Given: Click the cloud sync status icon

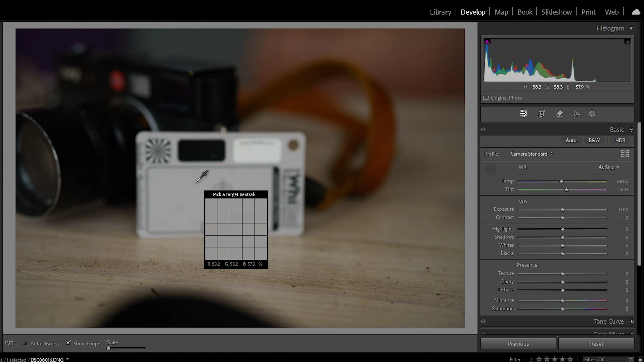Looking at the screenshot, I should point(636,12).
